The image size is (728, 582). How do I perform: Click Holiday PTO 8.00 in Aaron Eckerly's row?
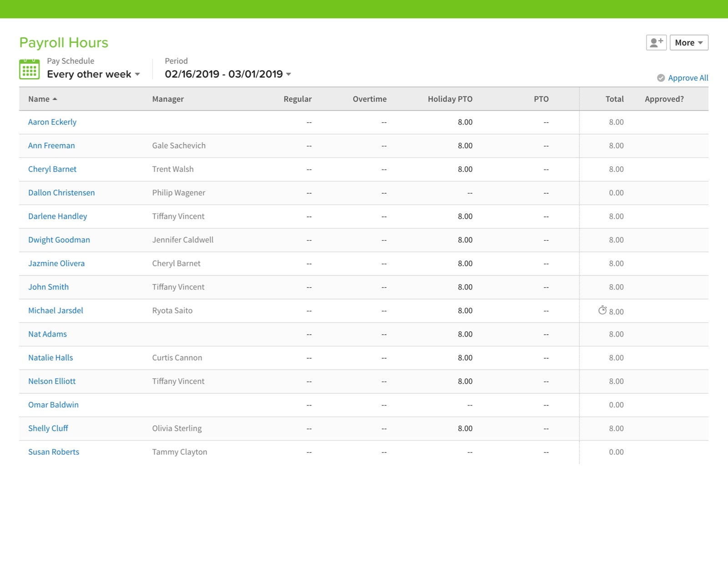click(465, 122)
